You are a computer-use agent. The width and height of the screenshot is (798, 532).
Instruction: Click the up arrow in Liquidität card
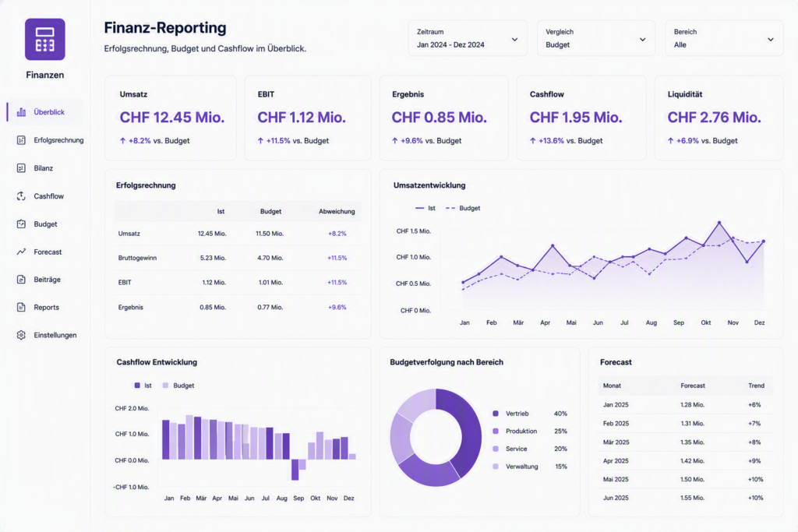tap(671, 141)
